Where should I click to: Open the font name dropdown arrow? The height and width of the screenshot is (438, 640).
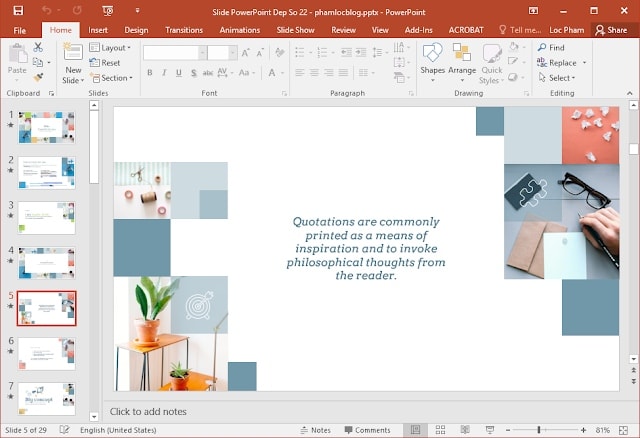click(x=202, y=53)
